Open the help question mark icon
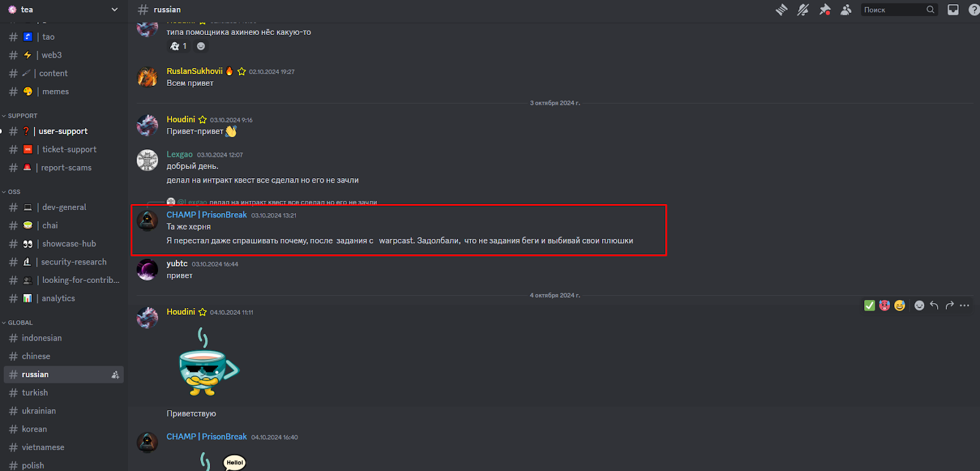Viewport: 980px width, 471px height. pyautogui.click(x=974, y=10)
